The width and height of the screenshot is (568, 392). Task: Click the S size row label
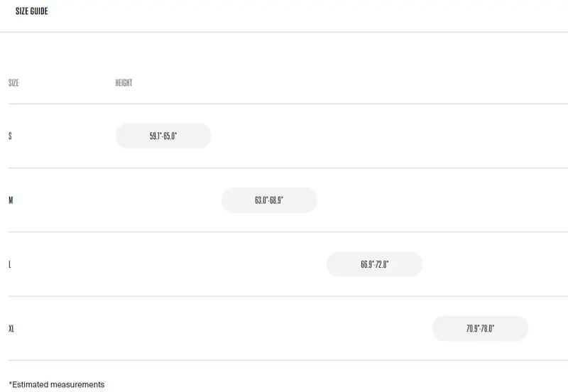[10, 136]
